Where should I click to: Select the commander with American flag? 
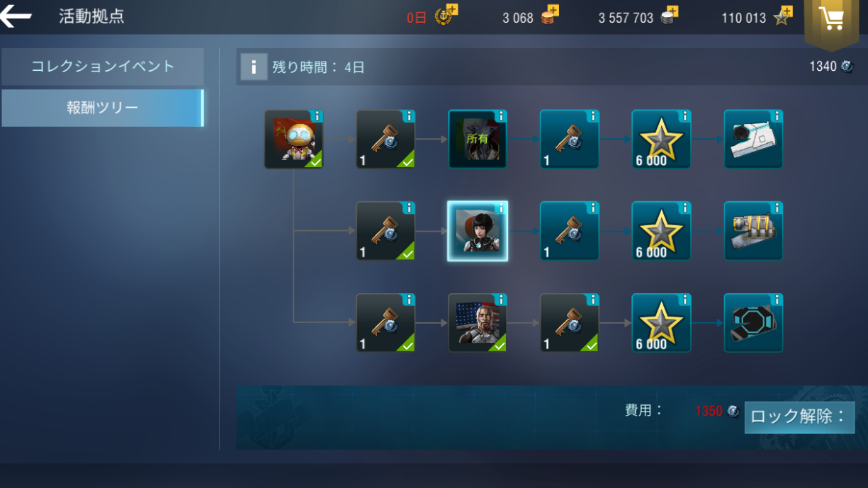[478, 323]
